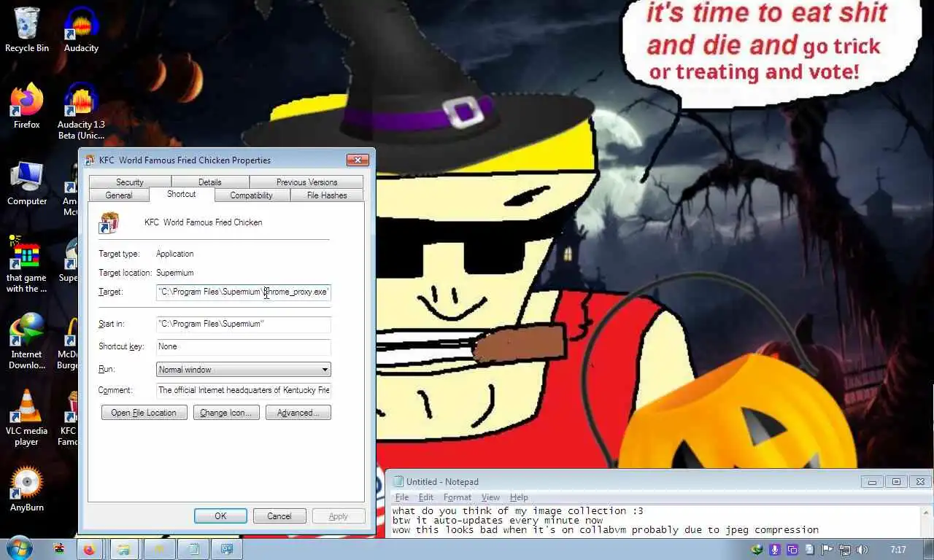
Task: Click the Notepad title bar icon
Action: [x=398, y=481]
